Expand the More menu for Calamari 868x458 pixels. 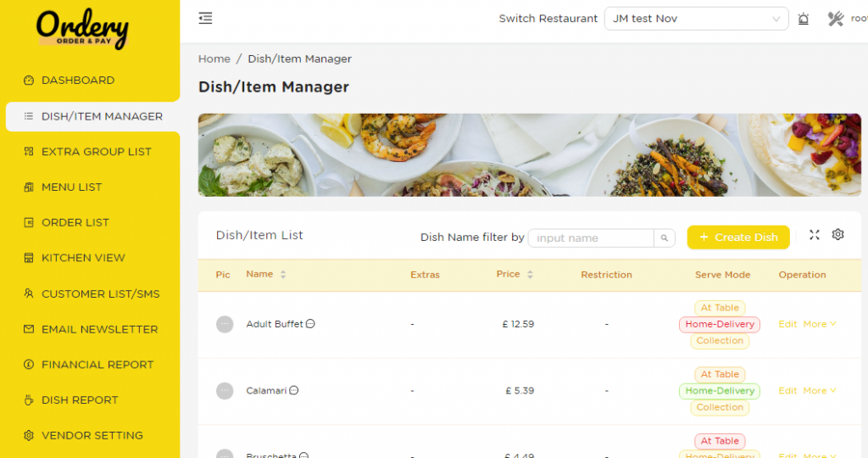point(820,390)
